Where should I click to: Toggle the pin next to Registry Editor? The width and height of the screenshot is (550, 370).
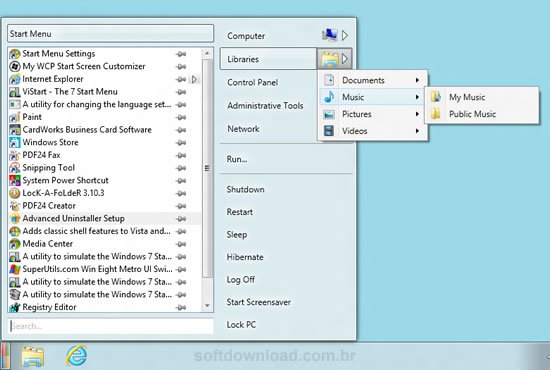coord(181,307)
